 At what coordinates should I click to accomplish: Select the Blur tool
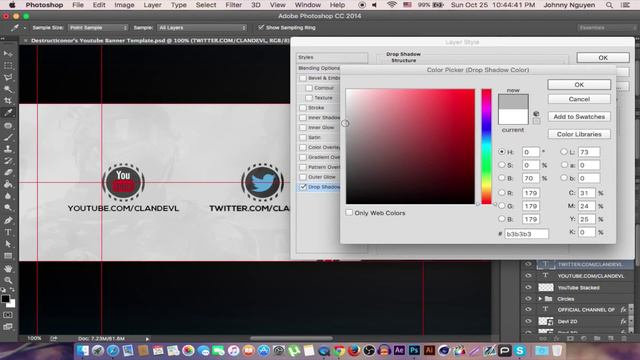click(x=8, y=196)
